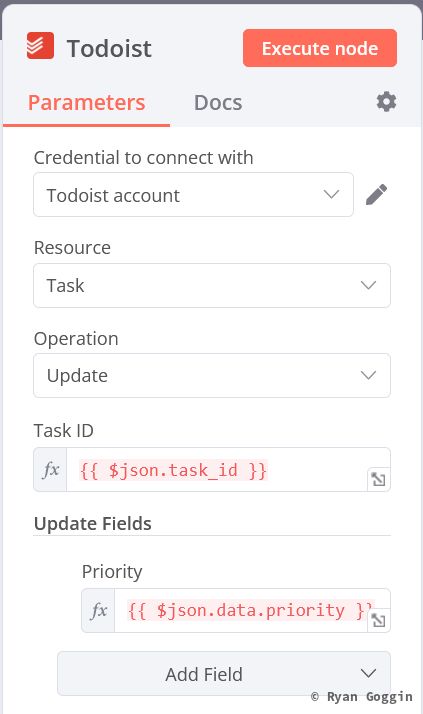
Task: Open the Operation dropdown showing Update
Action: pos(212,376)
